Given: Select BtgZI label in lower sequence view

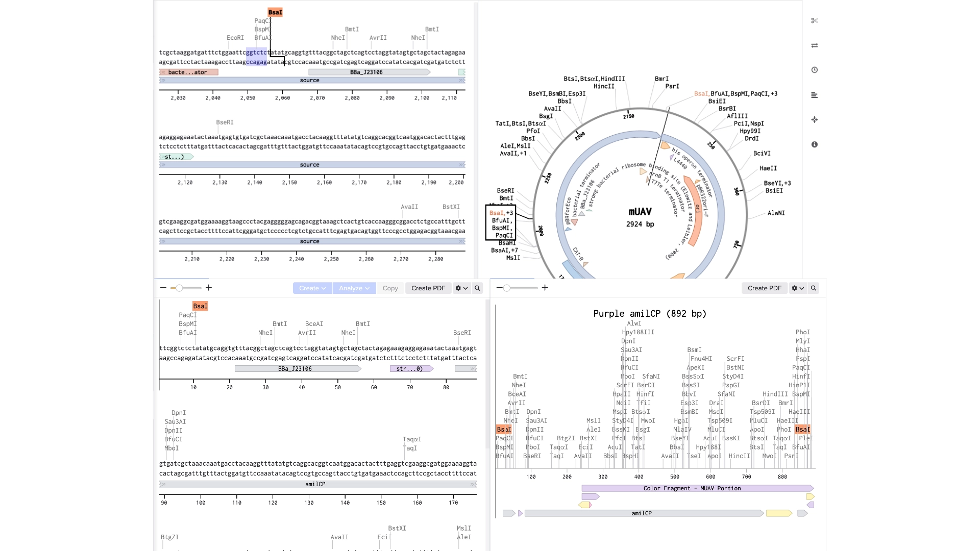Looking at the screenshot, I should [x=170, y=537].
